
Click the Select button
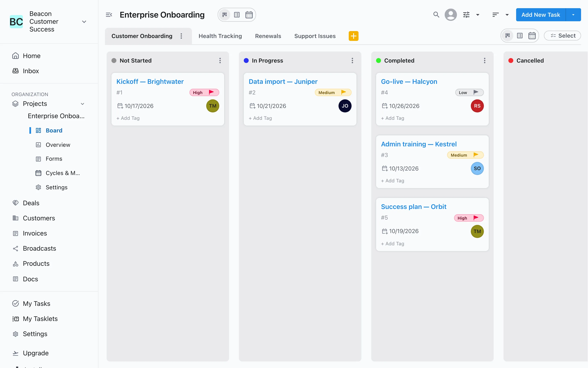pyautogui.click(x=562, y=36)
